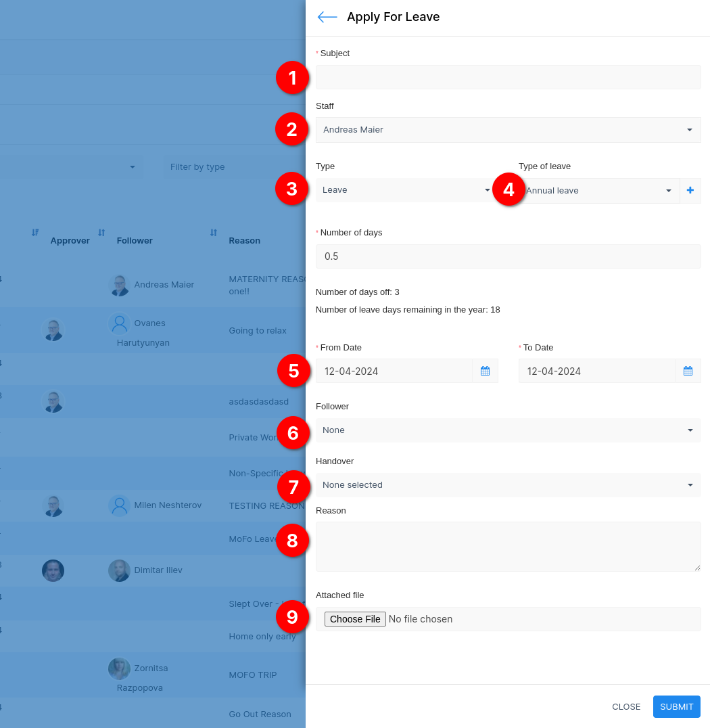Screen dimensions: 710x728
Task: Open the To Date calendar icon
Action: tap(688, 371)
